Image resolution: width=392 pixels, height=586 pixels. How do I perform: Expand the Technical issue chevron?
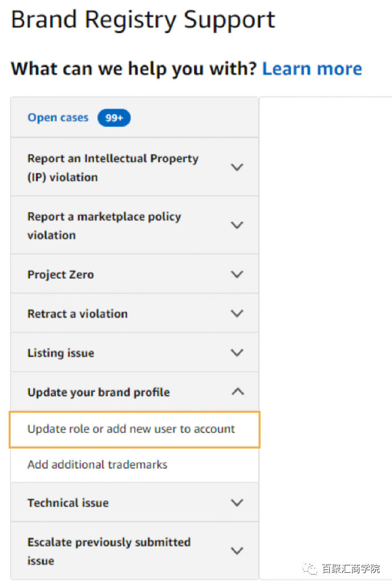pyautogui.click(x=237, y=503)
